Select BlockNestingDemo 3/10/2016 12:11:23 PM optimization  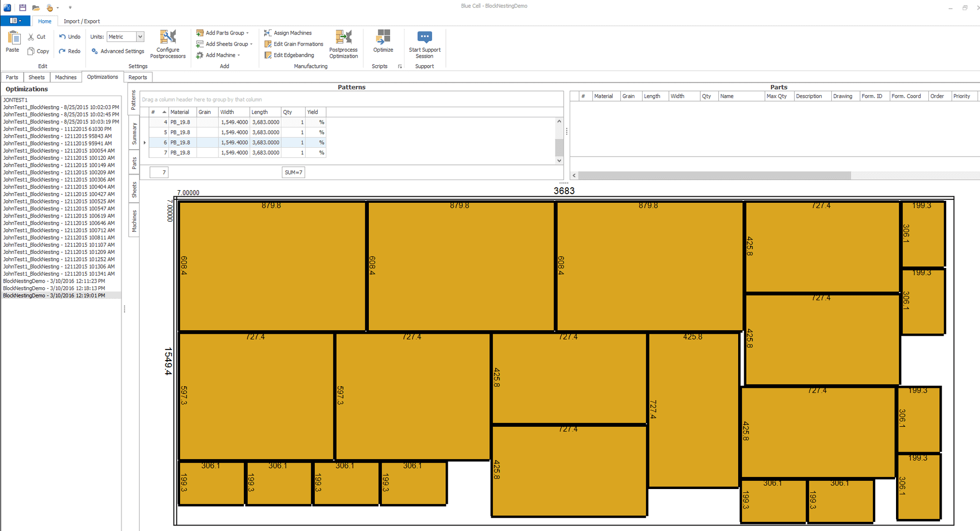click(54, 281)
